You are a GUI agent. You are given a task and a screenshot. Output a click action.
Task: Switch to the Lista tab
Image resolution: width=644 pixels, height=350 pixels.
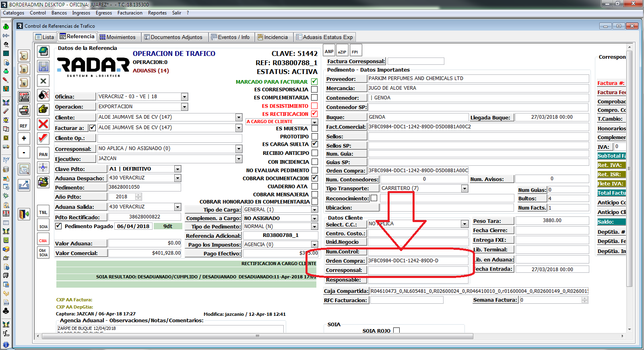pyautogui.click(x=45, y=37)
